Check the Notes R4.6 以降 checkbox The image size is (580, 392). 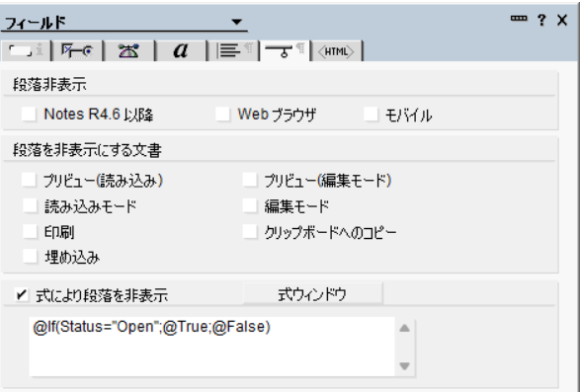click(29, 114)
